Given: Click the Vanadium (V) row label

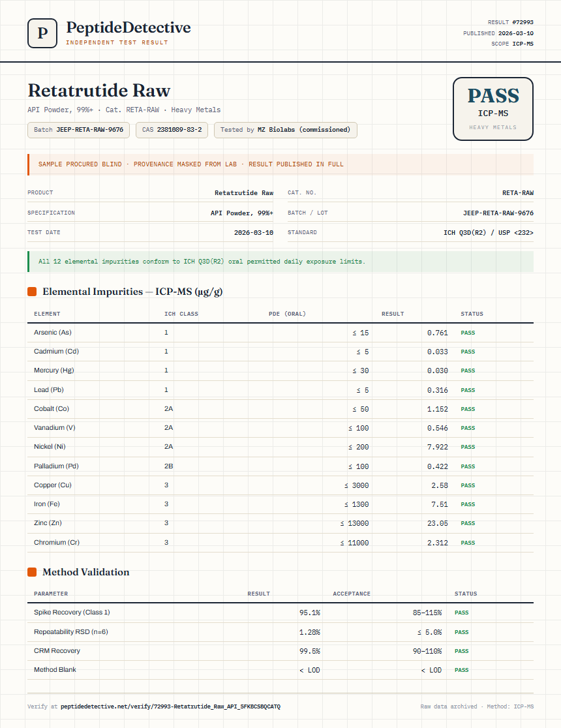Looking at the screenshot, I should point(54,428).
